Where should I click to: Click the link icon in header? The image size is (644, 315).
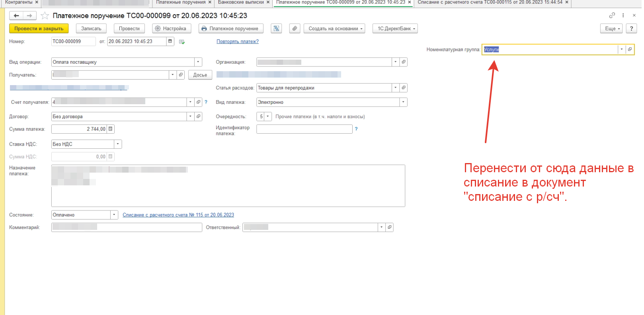pos(612,16)
